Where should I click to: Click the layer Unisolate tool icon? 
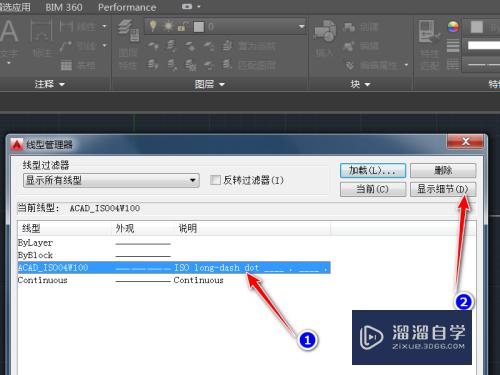click(x=172, y=65)
